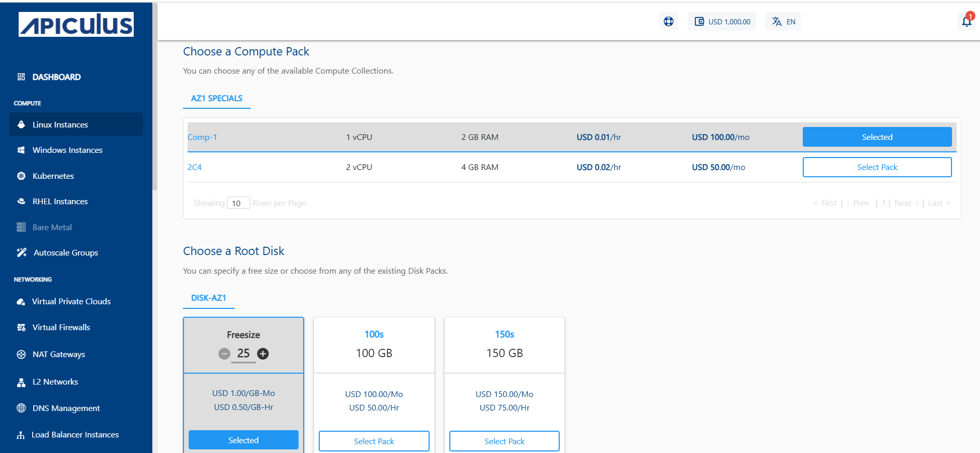The image size is (980, 453).
Task: Increase Freesize disk with plus icon
Action: pos(263,353)
